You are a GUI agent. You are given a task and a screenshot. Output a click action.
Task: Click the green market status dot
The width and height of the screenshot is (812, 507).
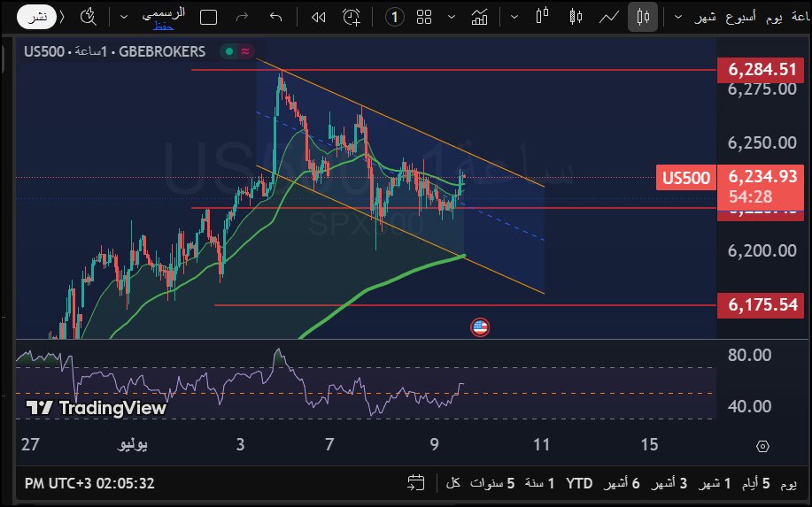click(x=229, y=51)
